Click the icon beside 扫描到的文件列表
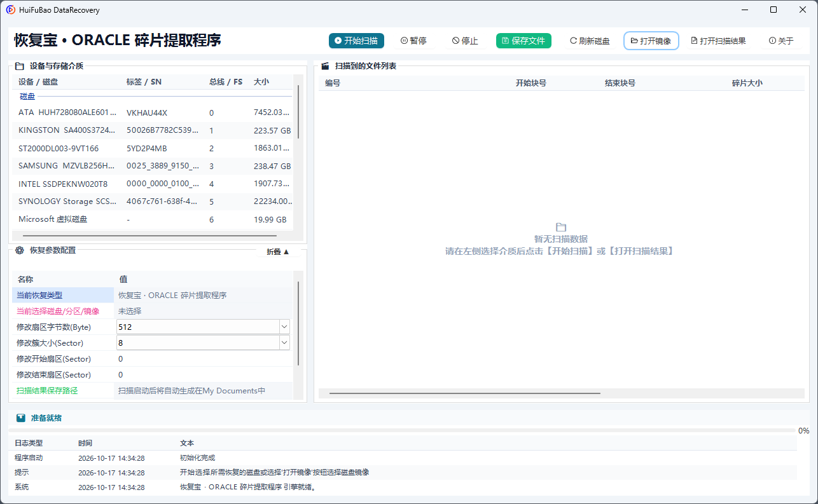Image resolution: width=818 pixels, height=504 pixels. coord(325,65)
